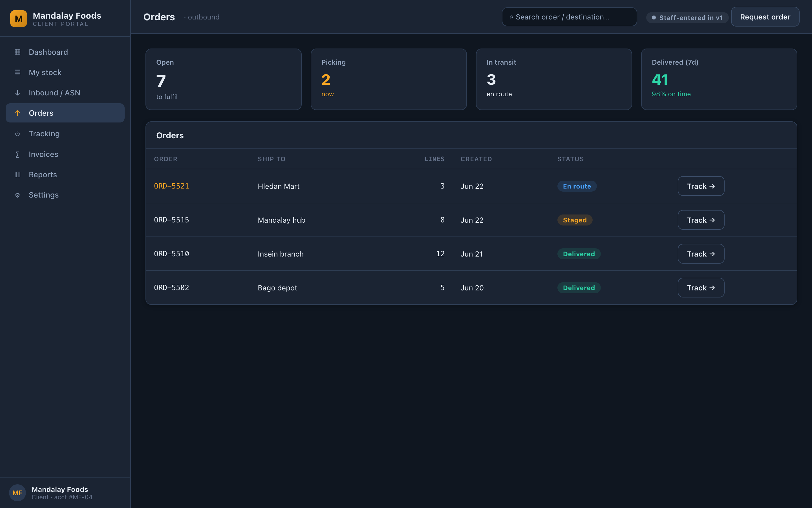Click the STATUS column header
812x508 pixels.
pyautogui.click(x=570, y=159)
